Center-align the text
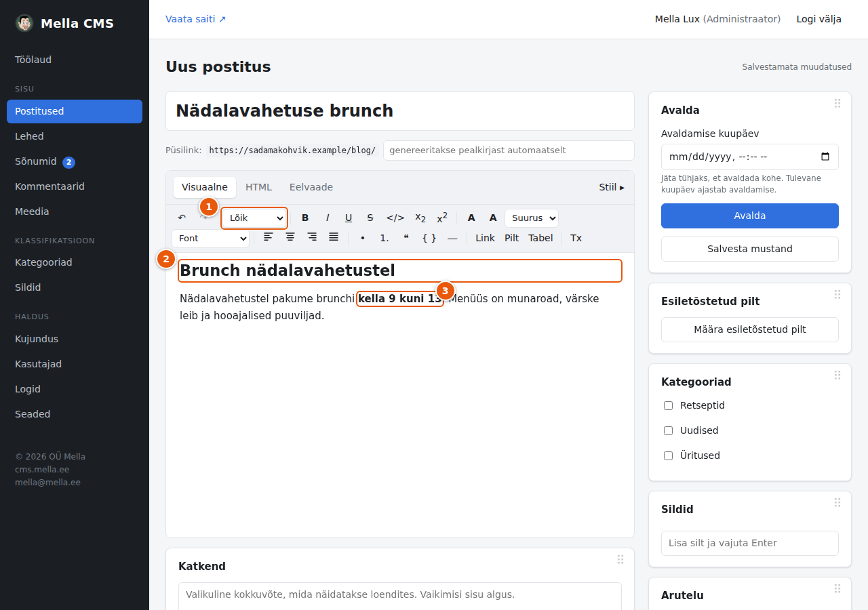 (x=290, y=238)
